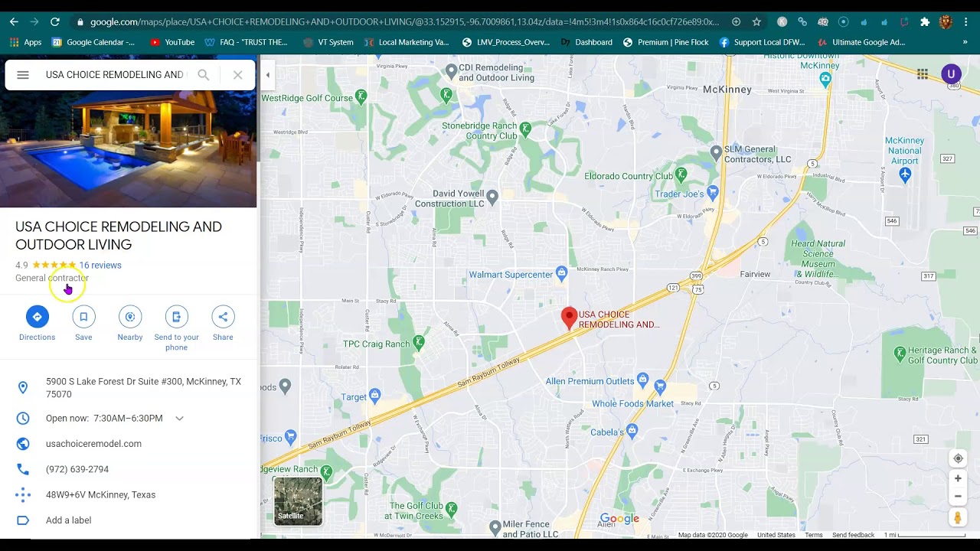Get Directions to USA Choice Remodeling
Image resolution: width=980 pixels, height=551 pixels.
pyautogui.click(x=37, y=324)
